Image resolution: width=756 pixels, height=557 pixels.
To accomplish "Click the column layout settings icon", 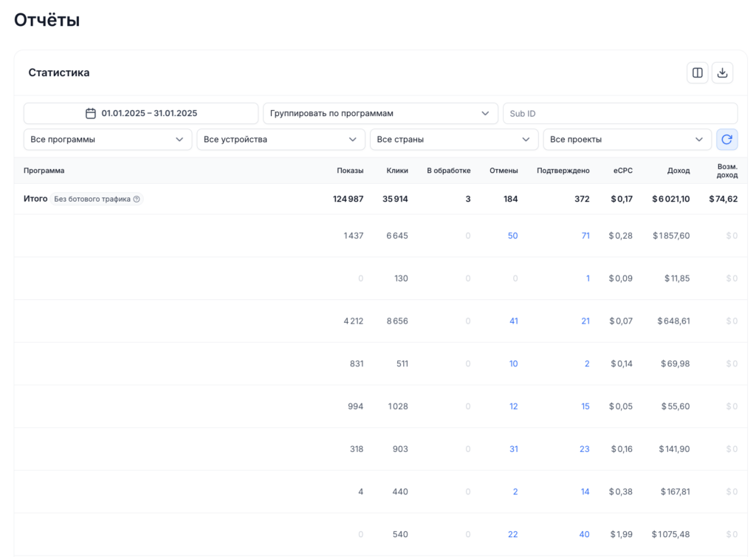I will coord(697,72).
